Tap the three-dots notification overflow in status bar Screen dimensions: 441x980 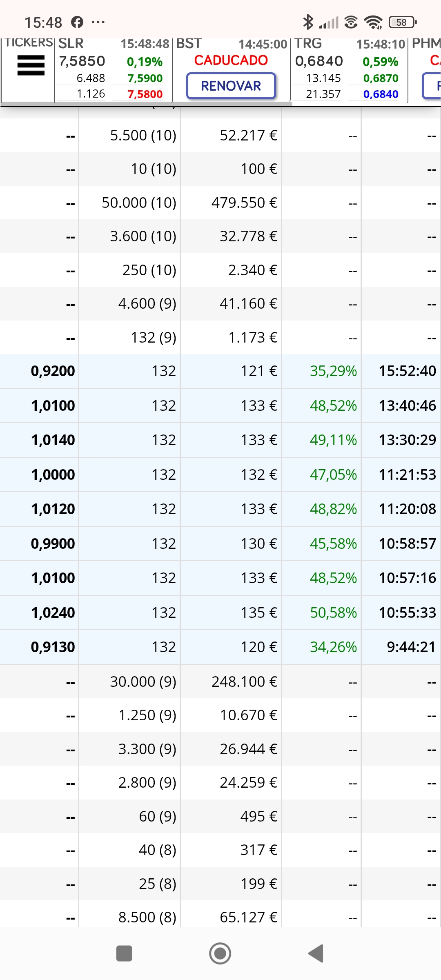98,22
